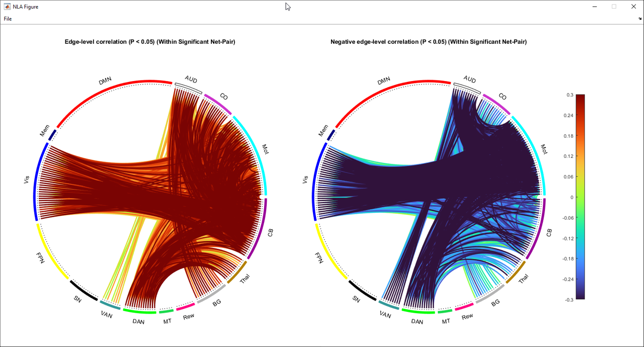Click the CB label in the edge-level correlation plot
This screenshot has height=347, width=644.
point(270,233)
